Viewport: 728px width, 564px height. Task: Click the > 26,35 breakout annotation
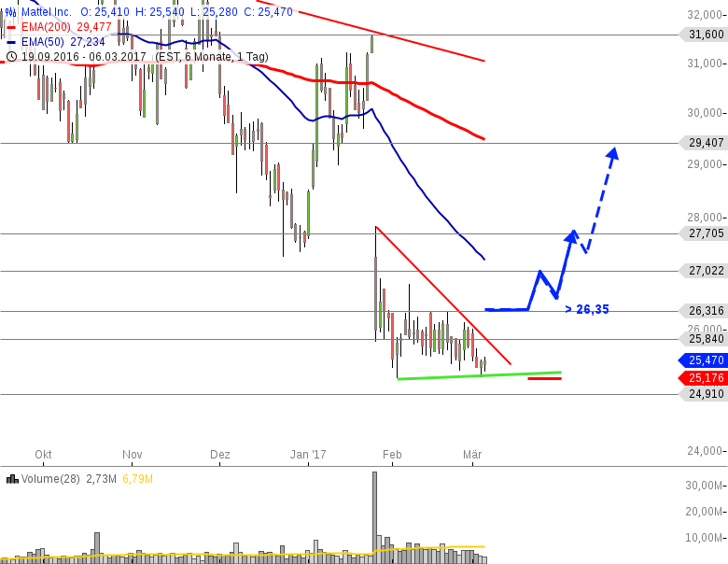coord(587,309)
